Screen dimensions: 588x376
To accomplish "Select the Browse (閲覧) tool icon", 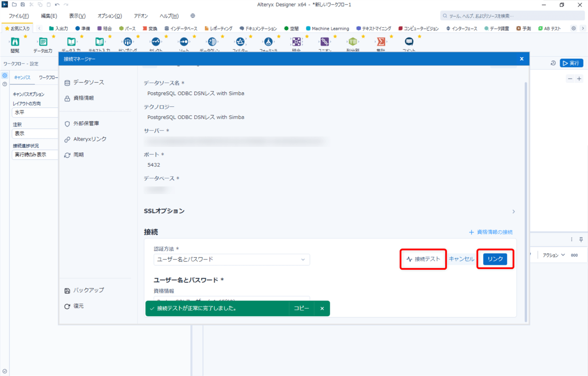I will tap(15, 42).
